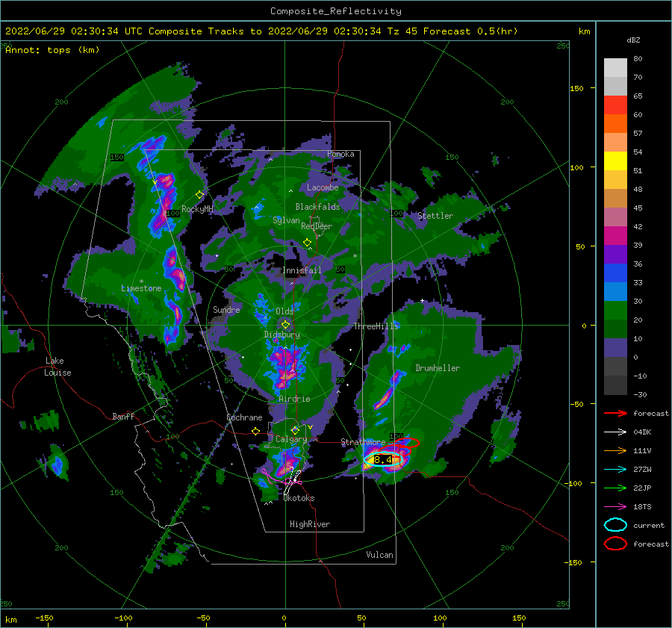Click the blue 33–36 dBZ color swatch
This screenshot has width=672, height=628.
click(615, 273)
